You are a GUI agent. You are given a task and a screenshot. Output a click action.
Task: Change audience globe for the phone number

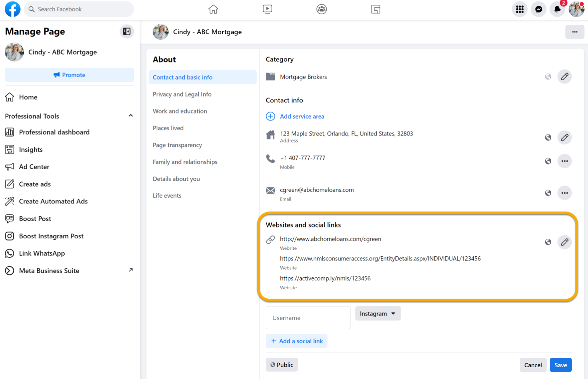(548, 161)
